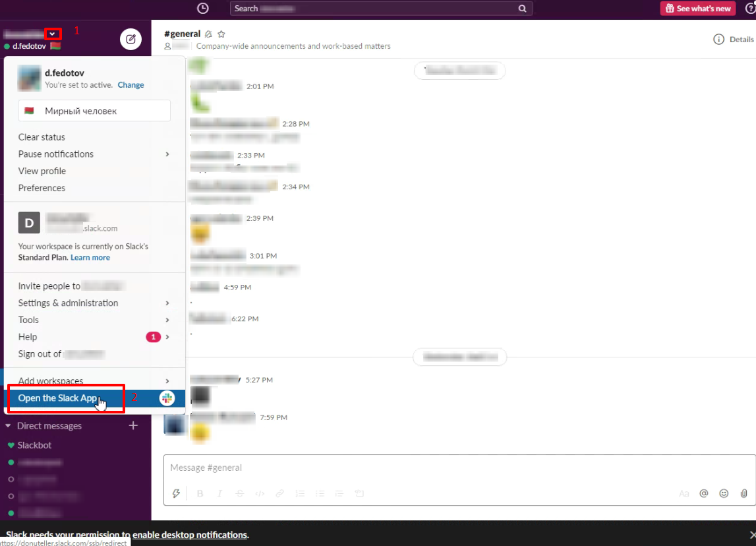Collapse the Direct messages section
756x546 pixels.
click(x=9, y=426)
